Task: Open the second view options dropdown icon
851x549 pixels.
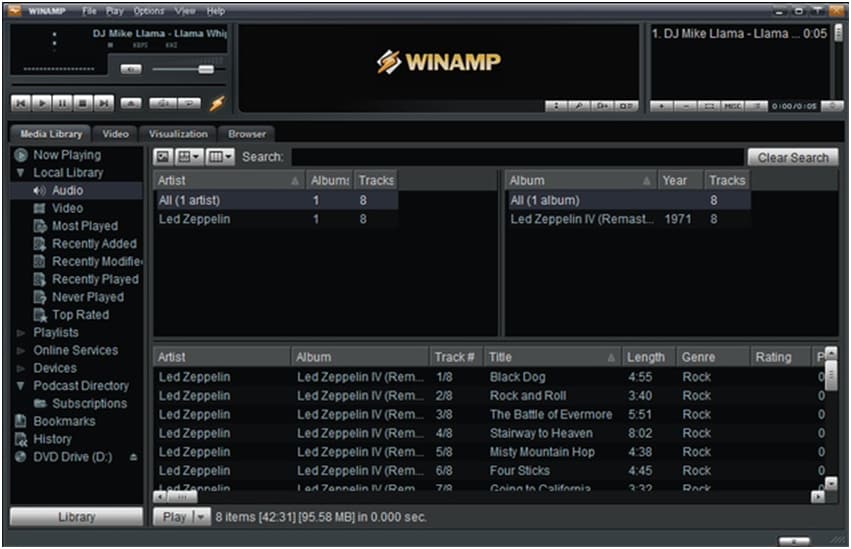Action: tap(189, 157)
